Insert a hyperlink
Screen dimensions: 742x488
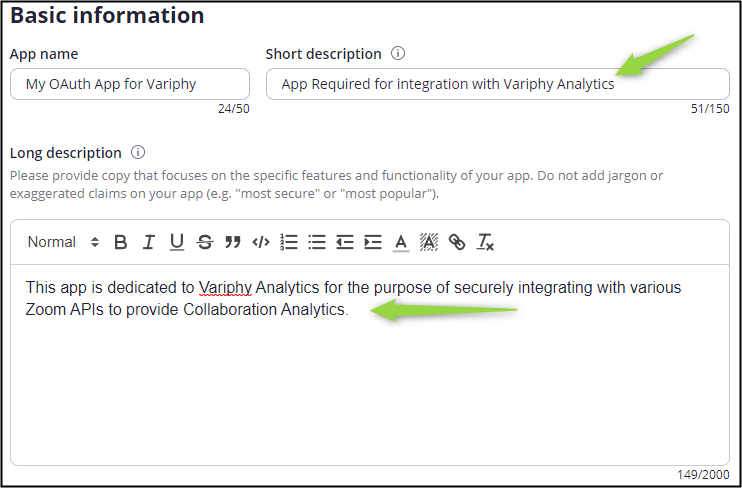pyautogui.click(x=457, y=242)
